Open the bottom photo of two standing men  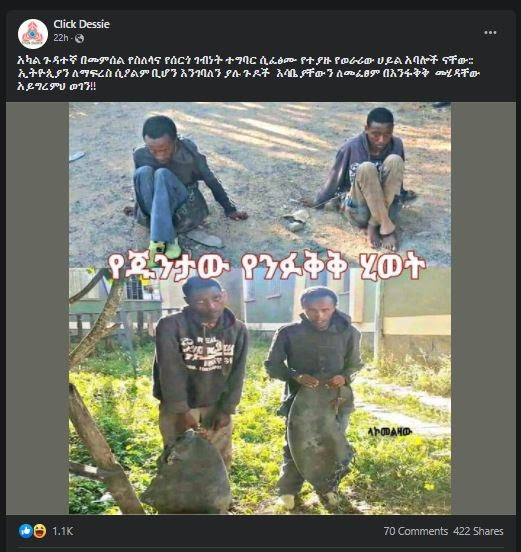click(x=260, y=393)
